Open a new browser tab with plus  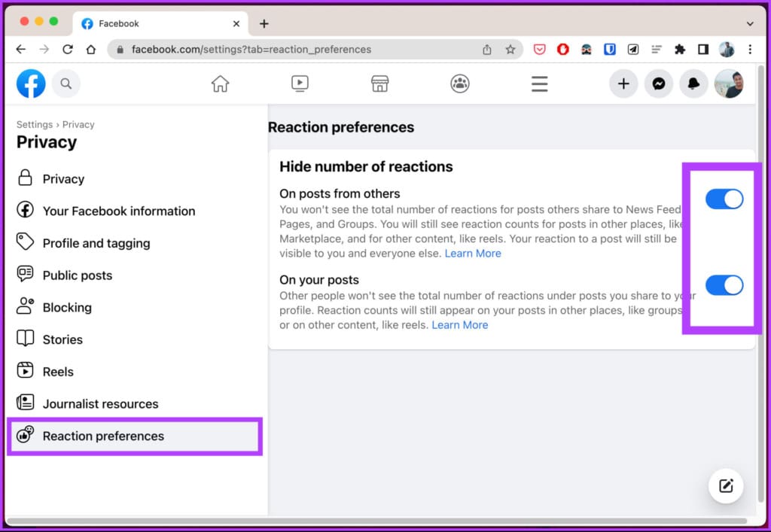(264, 23)
